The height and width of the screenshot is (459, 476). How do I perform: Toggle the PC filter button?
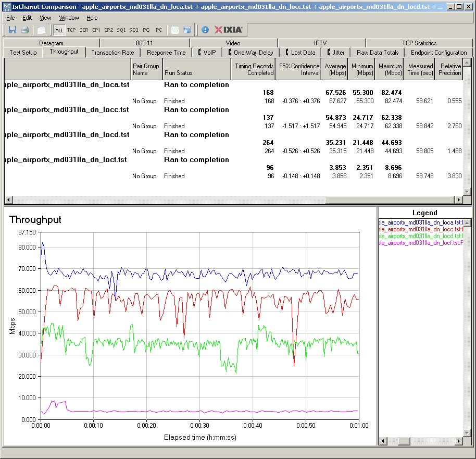coord(159,30)
